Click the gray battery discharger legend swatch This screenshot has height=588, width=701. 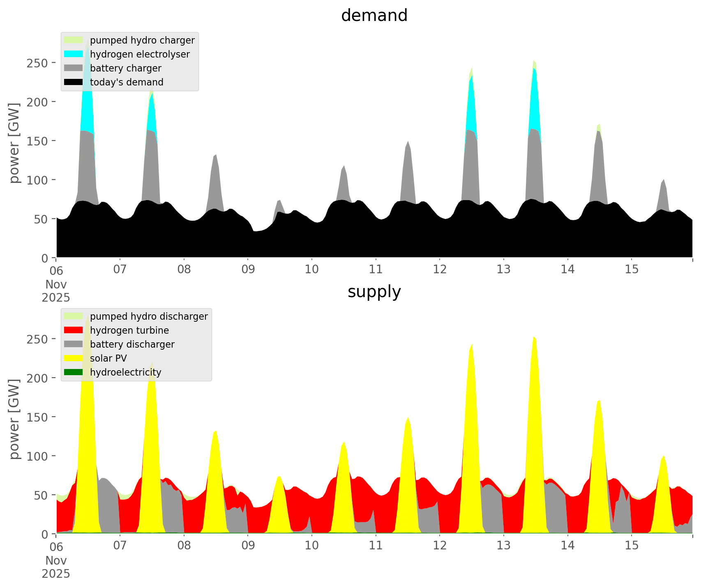(x=74, y=344)
